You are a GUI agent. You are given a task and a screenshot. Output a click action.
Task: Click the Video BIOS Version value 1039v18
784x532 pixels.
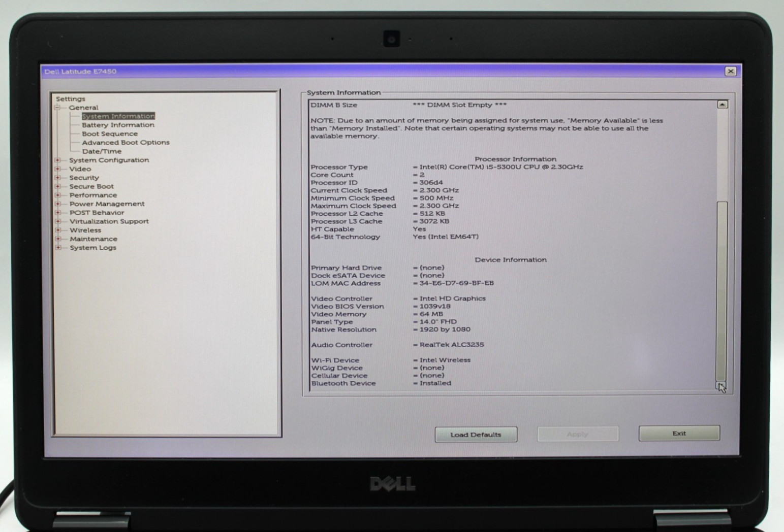click(435, 307)
